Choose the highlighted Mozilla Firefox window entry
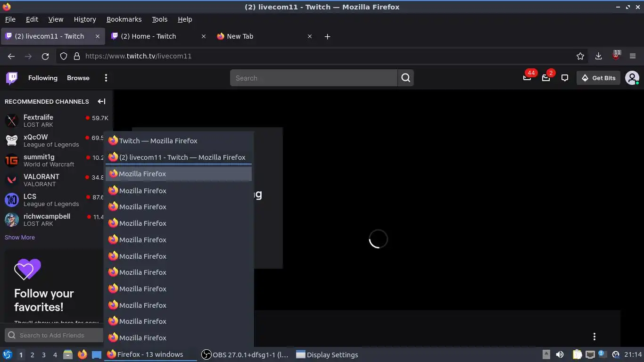 179,174
